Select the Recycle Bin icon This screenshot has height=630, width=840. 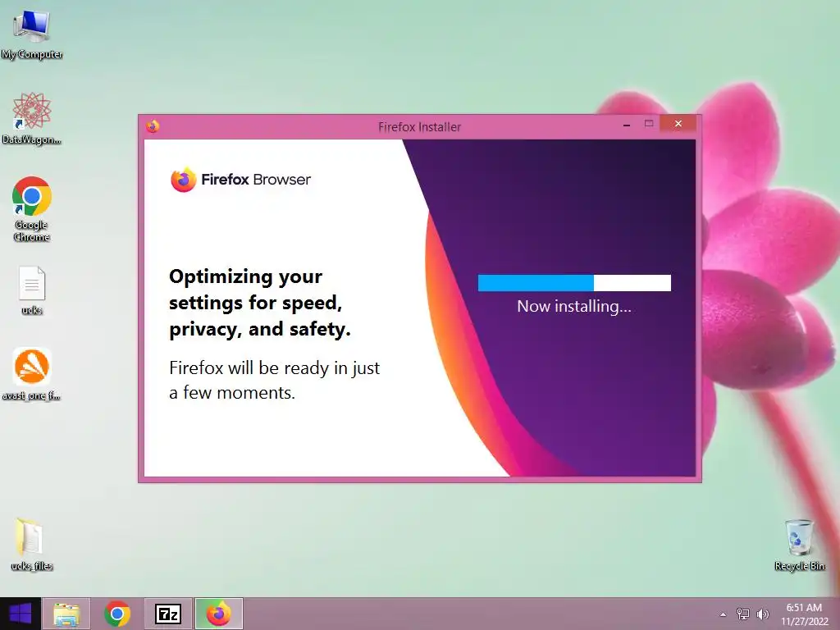point(799,544)
